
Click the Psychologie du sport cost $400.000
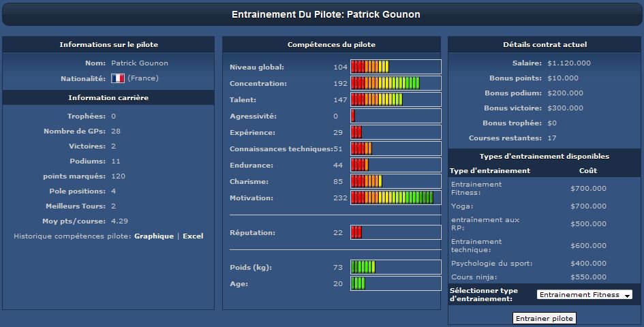coord(588,264)
